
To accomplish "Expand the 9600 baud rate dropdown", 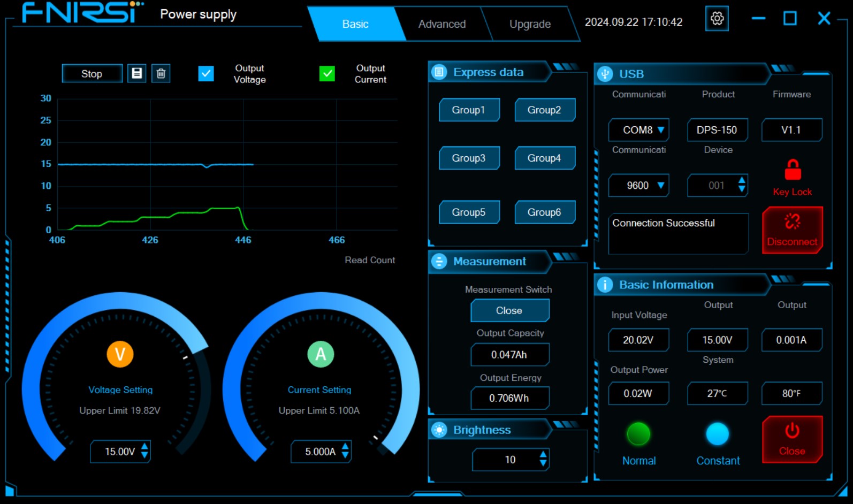I will click(x=639, y=186).
